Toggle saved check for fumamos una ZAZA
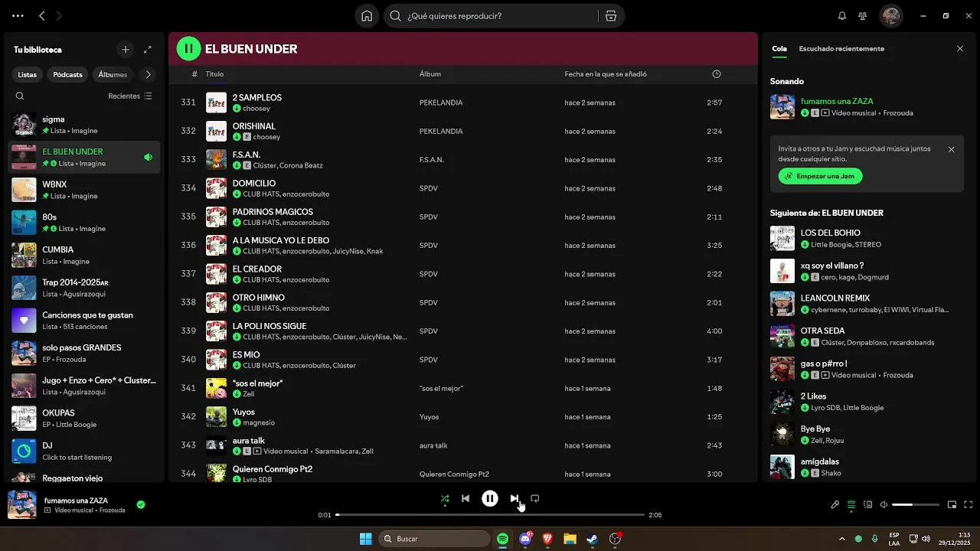 [x=141, y=505]
